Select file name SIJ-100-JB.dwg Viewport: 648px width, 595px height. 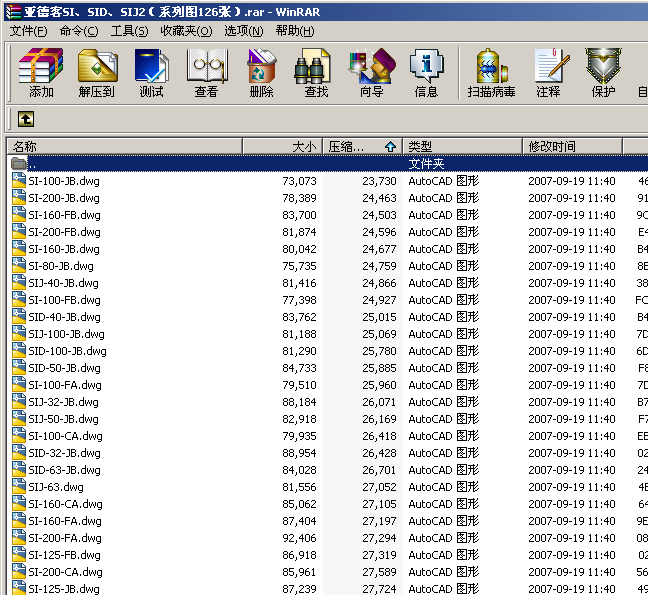coord(67,334)
